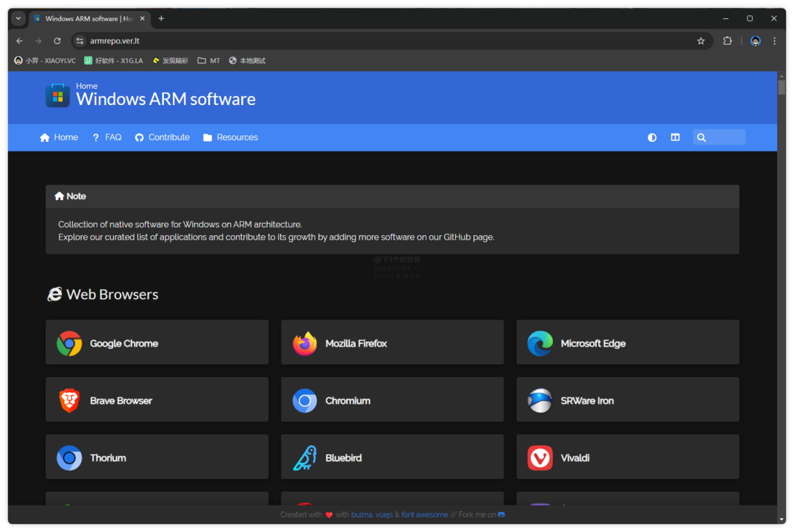Open the MT bookmarks folder

pos(209,60)
